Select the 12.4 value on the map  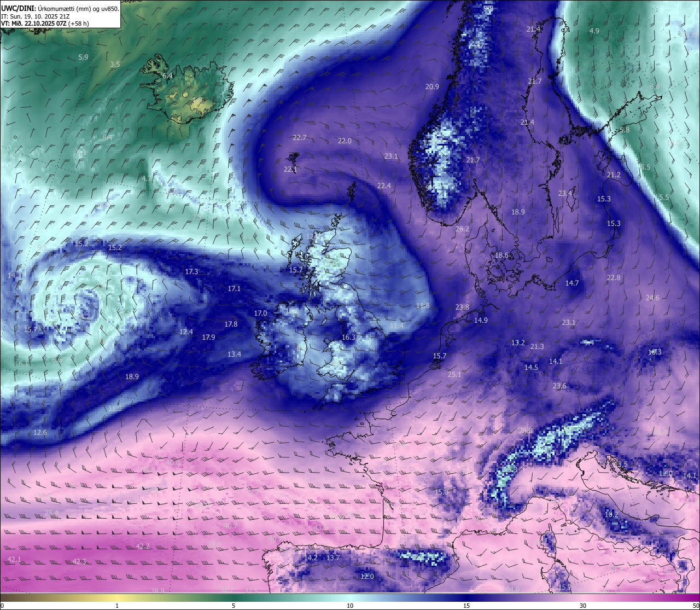[186, 332]
